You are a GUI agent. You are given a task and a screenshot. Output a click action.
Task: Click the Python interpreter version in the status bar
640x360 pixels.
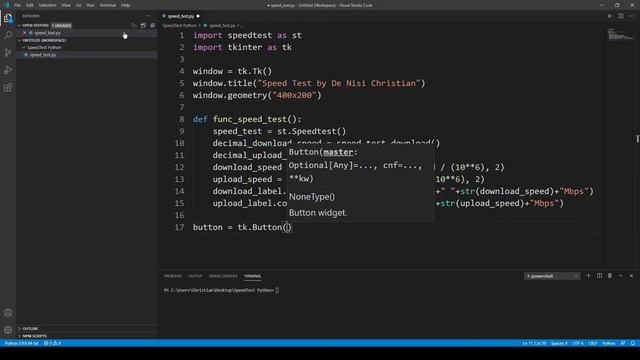22,343
